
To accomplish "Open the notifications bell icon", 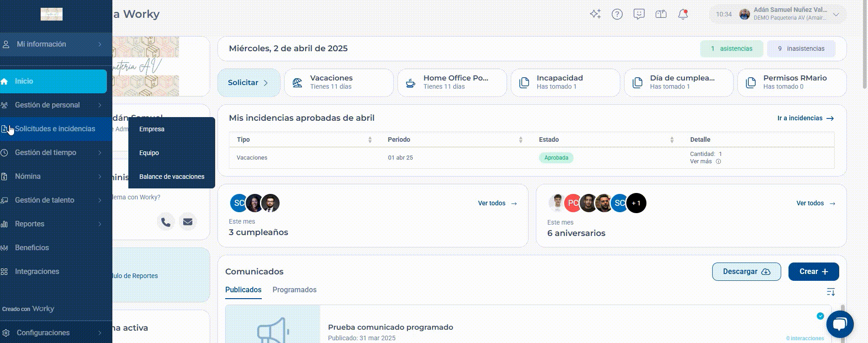I will (x=683, y=14).
